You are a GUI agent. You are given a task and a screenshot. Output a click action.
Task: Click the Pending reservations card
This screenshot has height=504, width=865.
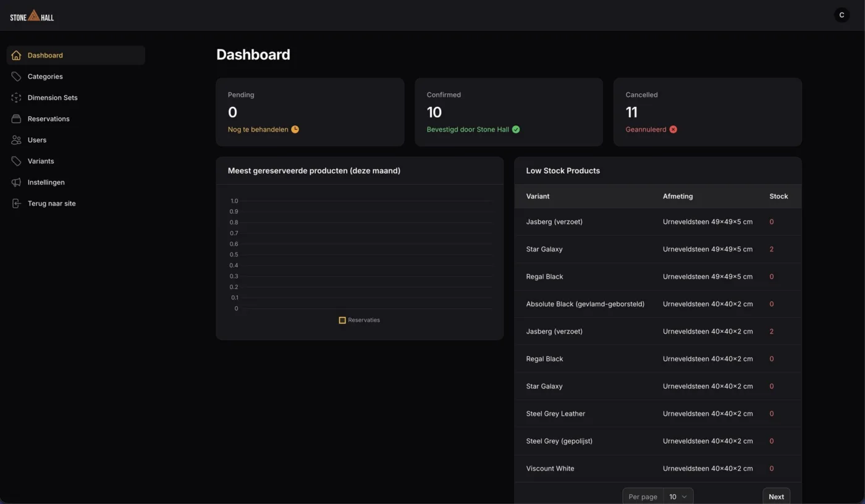pos(310,112)
